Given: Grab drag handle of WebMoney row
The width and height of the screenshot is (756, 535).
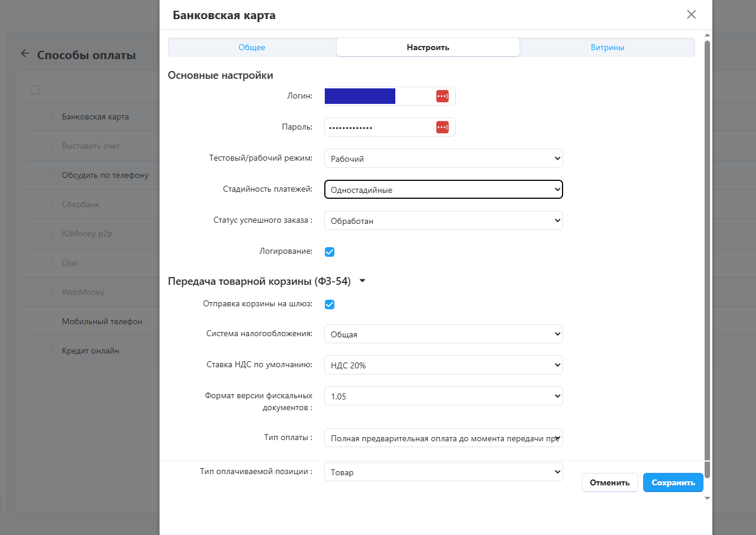Looking at the screenshot, I should (x=52, y=292).
